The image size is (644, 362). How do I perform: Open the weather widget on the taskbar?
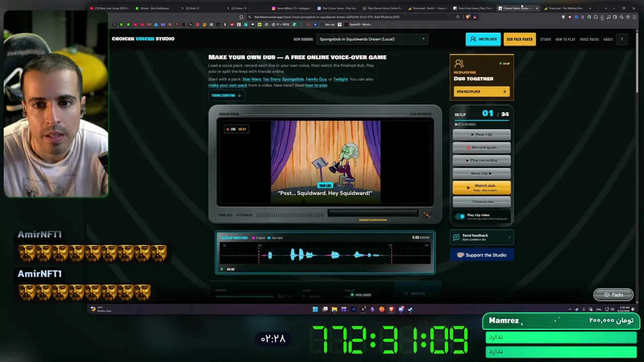pyautogui.click(x=101, y=309)
